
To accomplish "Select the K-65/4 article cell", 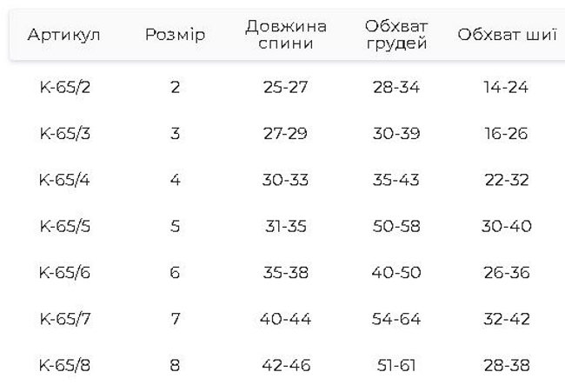I will coord(64,180).
